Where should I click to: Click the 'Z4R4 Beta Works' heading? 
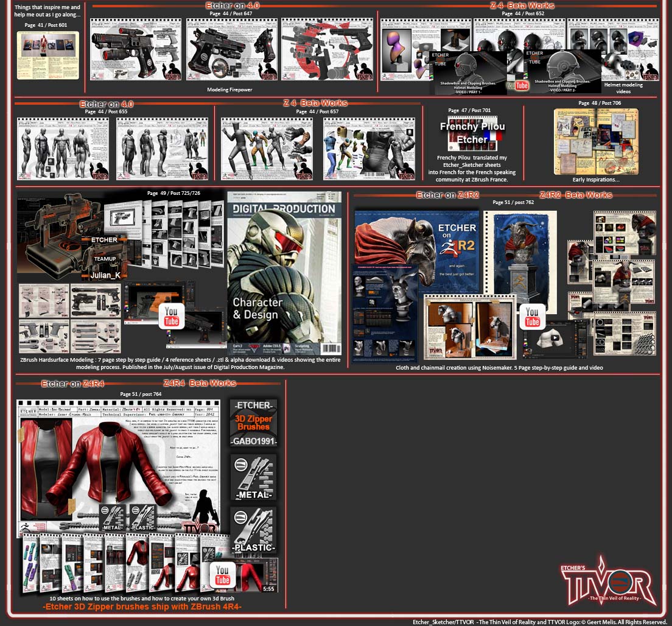point(200,383)
